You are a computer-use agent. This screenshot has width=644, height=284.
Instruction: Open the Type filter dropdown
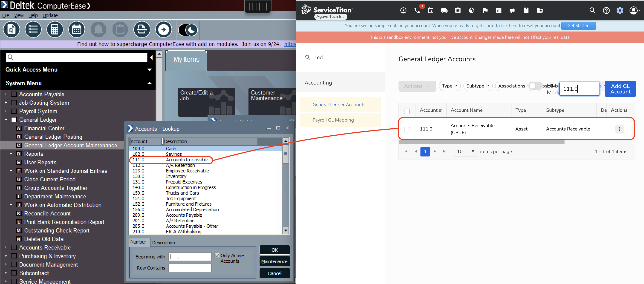click(449, 86)
